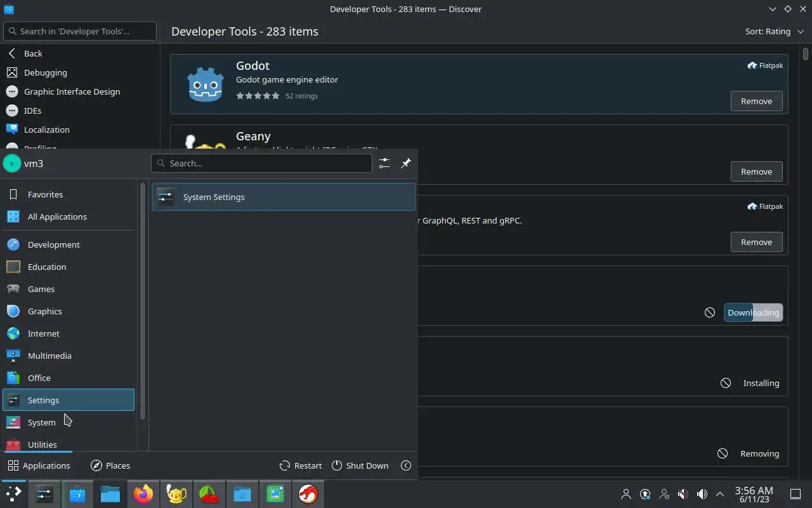
Task: Open Graphic Interface Design category
Action: (x=80, y=91)
